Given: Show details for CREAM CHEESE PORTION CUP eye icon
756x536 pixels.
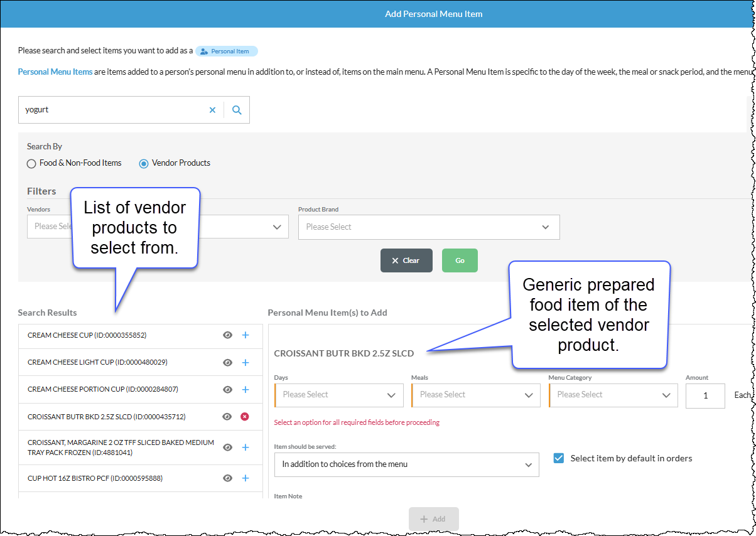Looking at the screenshot, I should tap(228, 389).
